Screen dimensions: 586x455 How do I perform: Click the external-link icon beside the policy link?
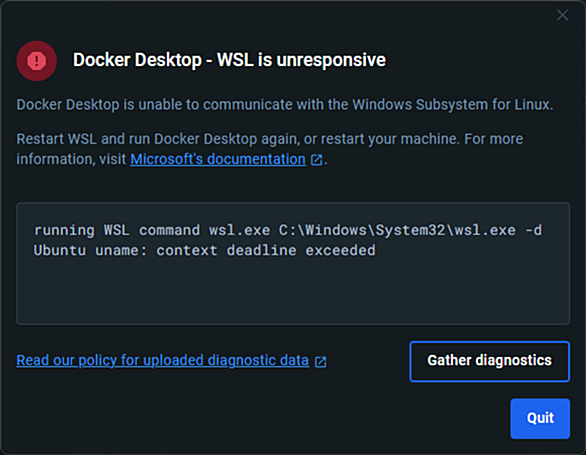(x=321, y=362)
